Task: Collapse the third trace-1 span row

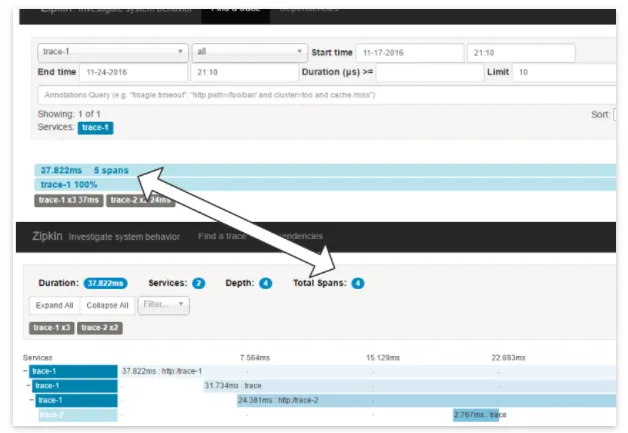Action: [x=32, y=400]
